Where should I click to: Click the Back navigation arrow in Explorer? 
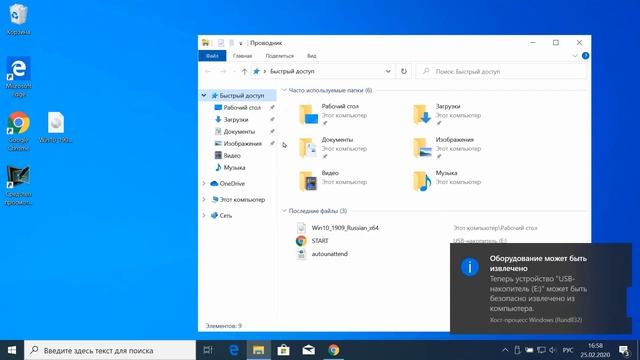pos(208,71)
